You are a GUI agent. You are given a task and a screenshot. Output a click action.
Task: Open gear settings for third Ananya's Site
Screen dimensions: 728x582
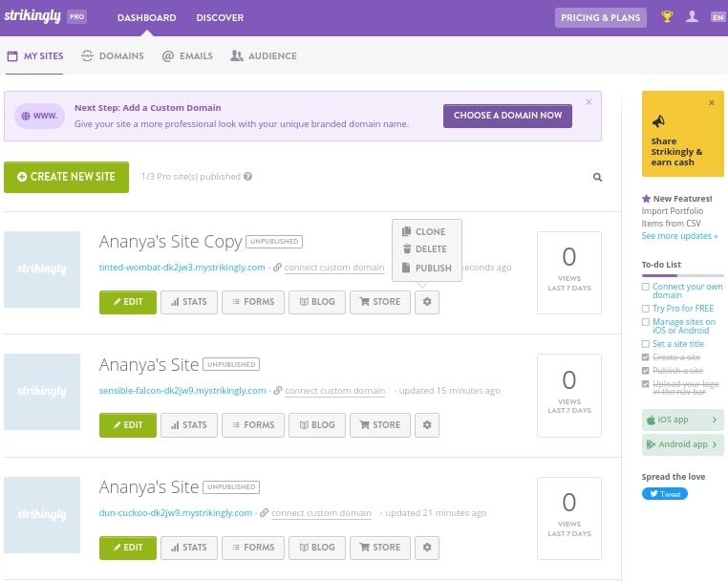point(427,548)
